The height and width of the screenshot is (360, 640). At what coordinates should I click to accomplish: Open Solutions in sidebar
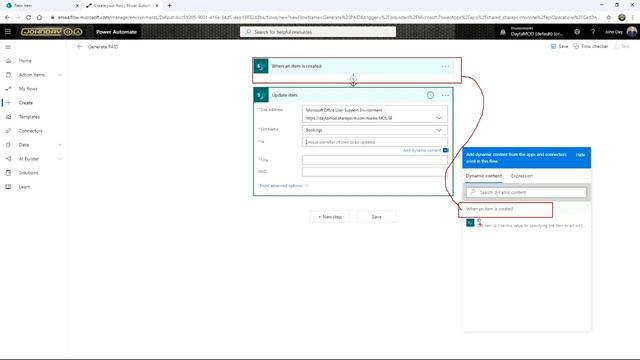tap(28, 173)
